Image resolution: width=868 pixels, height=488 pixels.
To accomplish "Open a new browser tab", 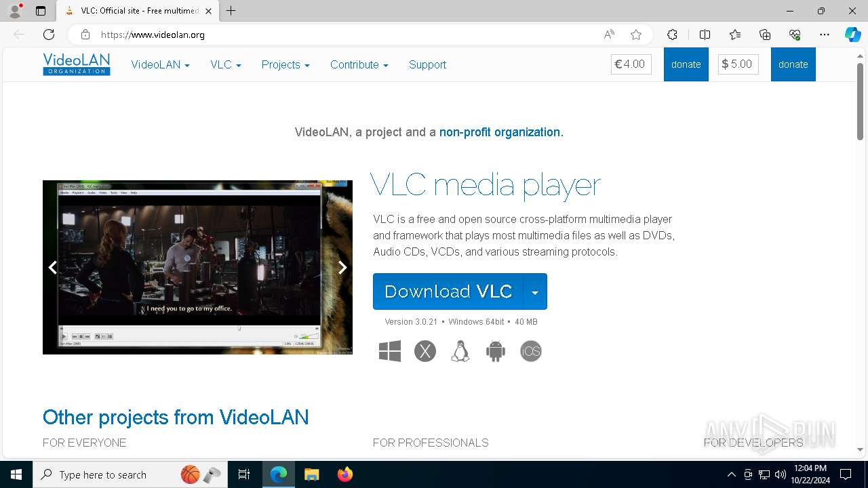I will click(231, 11).
